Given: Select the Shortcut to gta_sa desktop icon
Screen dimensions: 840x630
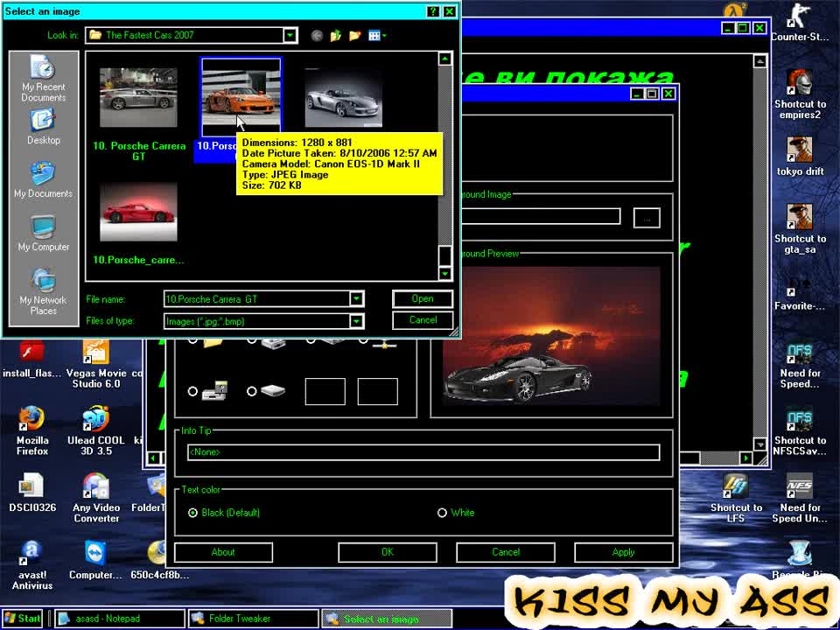Looking at the screenshot, I should coord(800,229).
